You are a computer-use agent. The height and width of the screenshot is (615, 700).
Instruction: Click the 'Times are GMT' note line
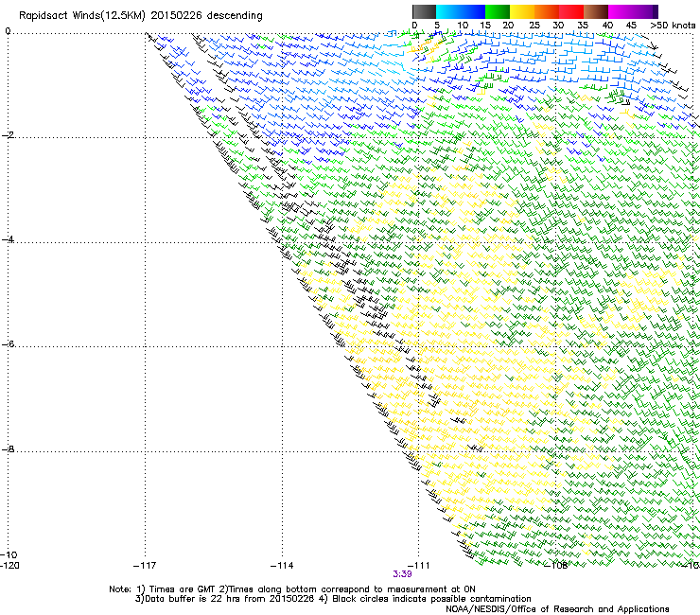292,589
